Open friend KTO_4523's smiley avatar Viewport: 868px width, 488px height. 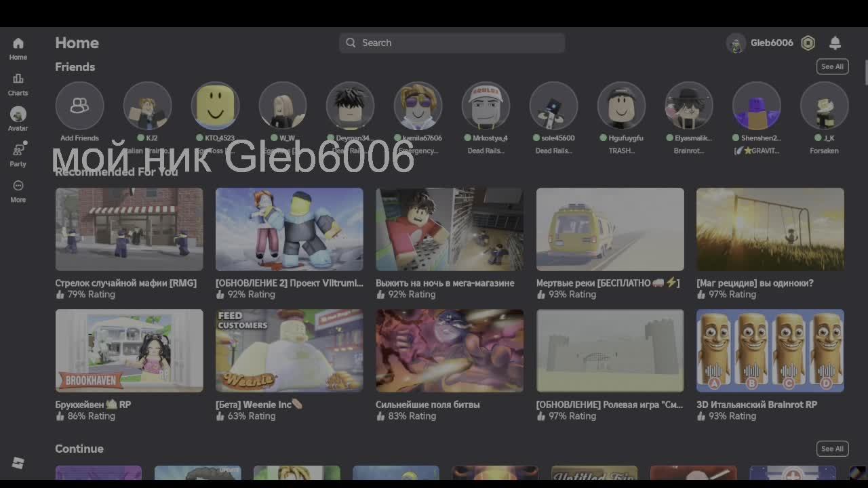pos(215,106)
